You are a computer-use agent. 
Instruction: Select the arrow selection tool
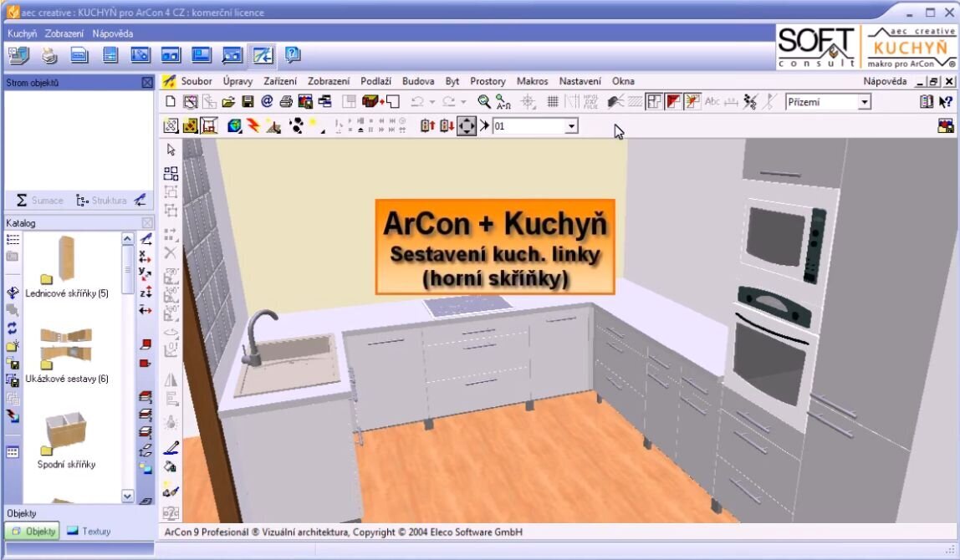(169, 148)
